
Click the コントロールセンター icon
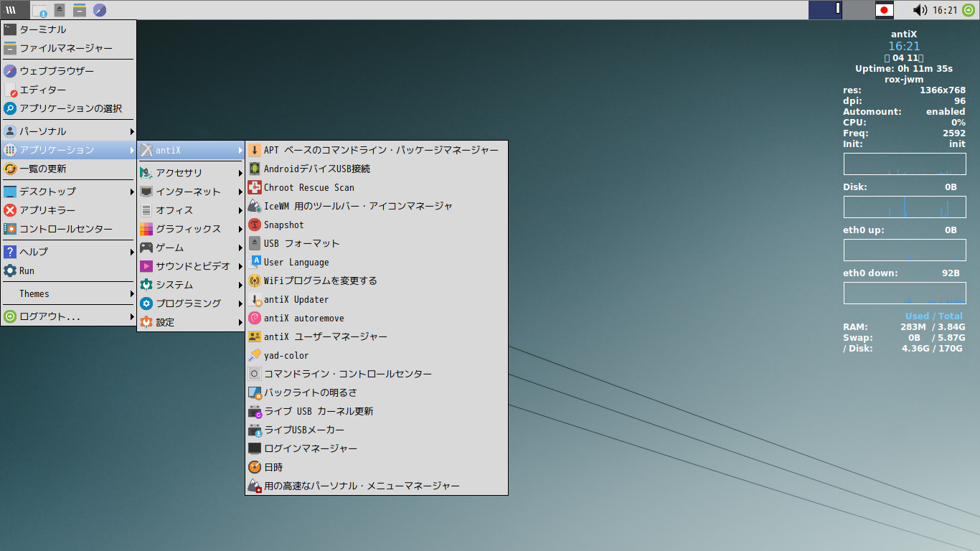click(10, 229)
